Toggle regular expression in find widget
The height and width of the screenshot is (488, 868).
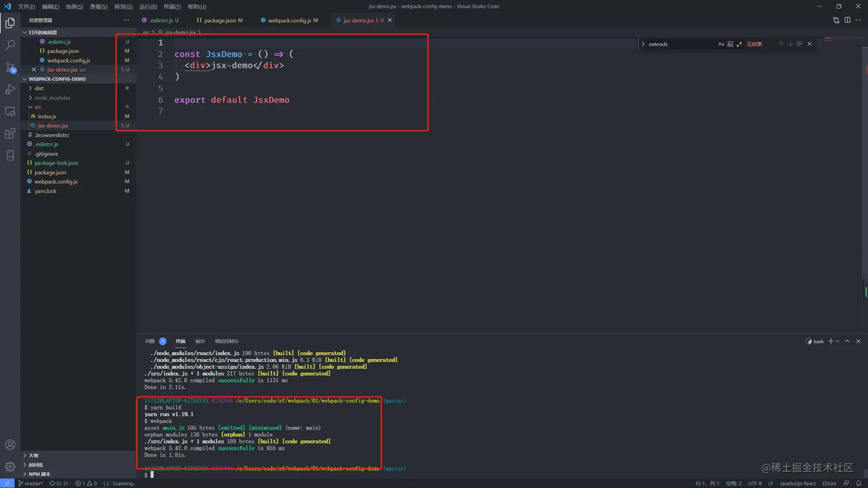tap(739, 44)
